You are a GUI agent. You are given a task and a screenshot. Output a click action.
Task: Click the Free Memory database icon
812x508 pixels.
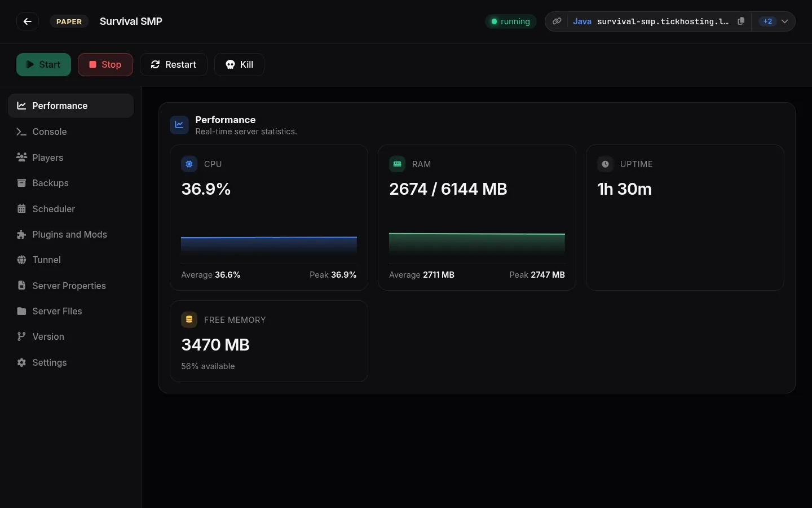tap(189, 319)
